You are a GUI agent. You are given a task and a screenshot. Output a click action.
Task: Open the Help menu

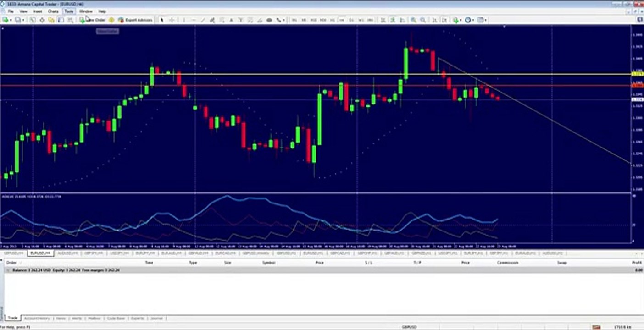[x=102, y=11]
